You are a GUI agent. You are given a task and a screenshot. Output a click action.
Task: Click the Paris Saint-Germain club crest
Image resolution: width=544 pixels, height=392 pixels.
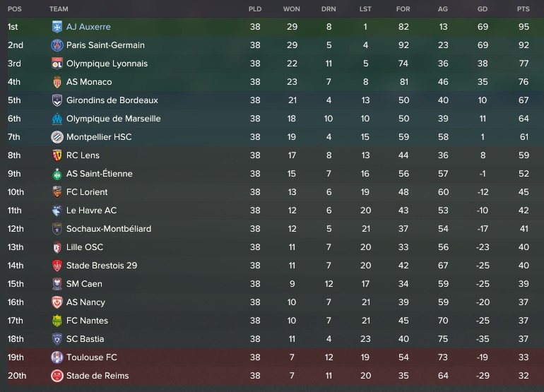click(57, 45)
